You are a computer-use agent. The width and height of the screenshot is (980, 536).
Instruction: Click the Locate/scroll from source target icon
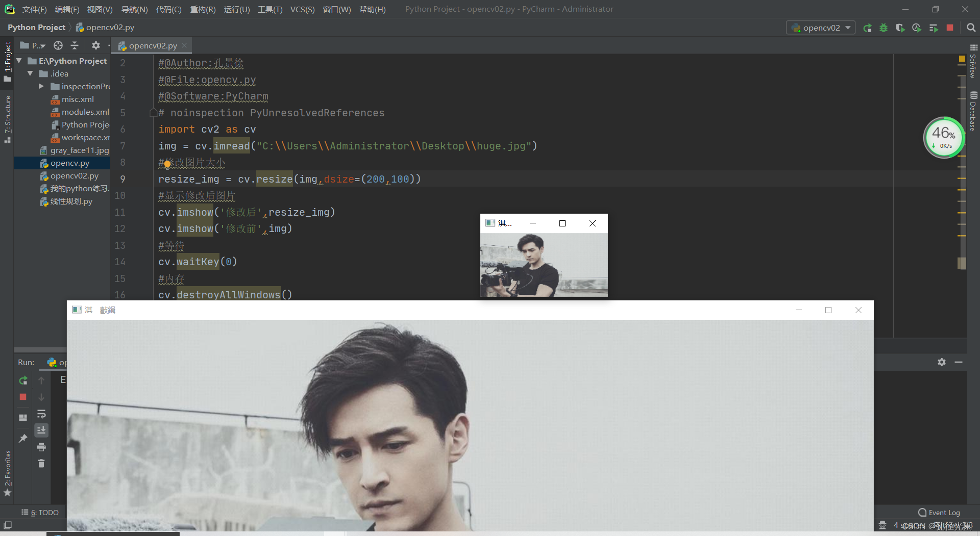58,45
